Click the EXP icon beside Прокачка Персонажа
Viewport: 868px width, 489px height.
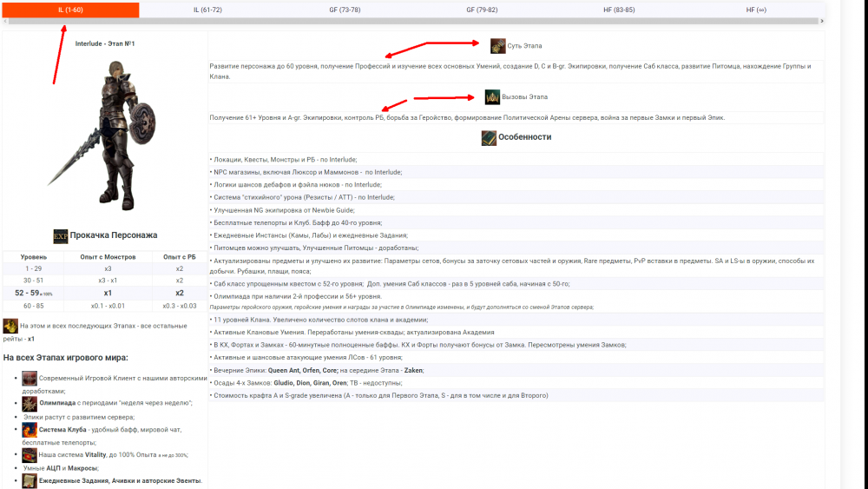(60, 235)
